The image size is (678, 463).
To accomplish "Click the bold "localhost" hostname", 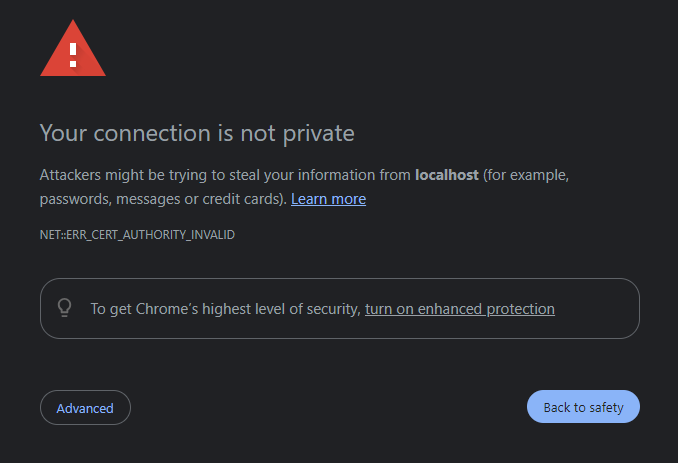I will [446, 175].
